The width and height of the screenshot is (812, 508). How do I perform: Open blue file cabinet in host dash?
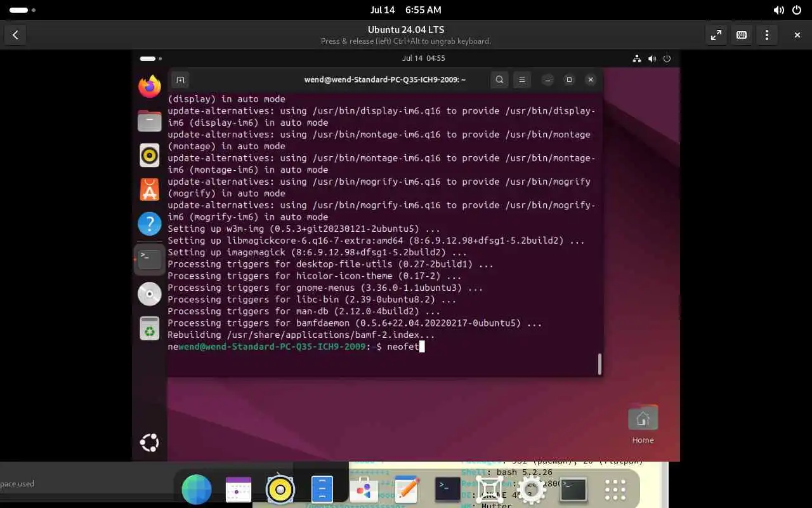click(x=322, y=490)
